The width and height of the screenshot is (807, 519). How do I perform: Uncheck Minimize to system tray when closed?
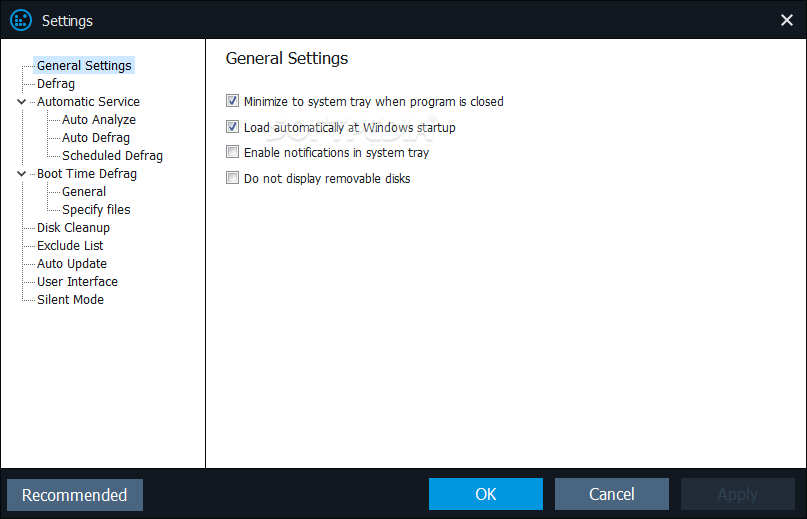click(233, 101)
